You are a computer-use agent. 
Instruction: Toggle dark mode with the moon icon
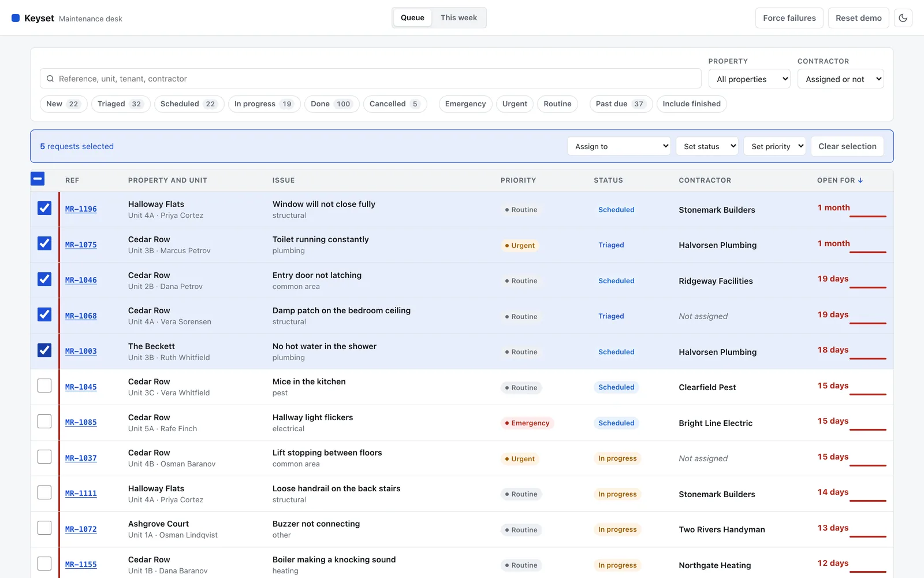tap(903, 18)
